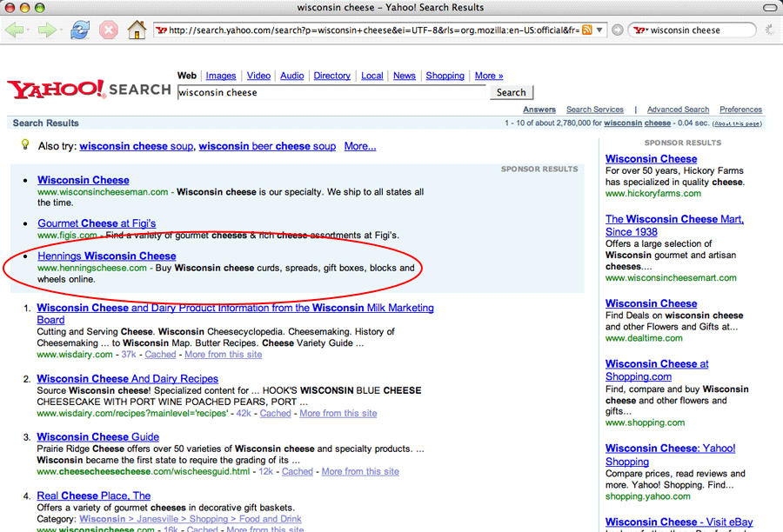Open the Preferences link
783x532 pixels.
pos(740,110)
